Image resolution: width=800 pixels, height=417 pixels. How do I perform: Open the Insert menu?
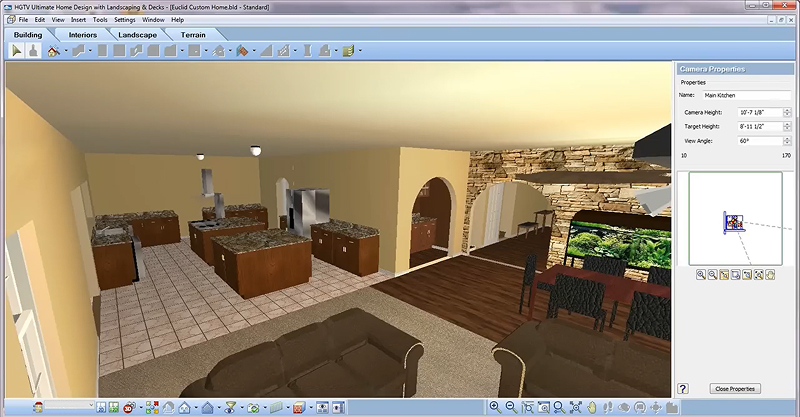(x=78, y=20)
